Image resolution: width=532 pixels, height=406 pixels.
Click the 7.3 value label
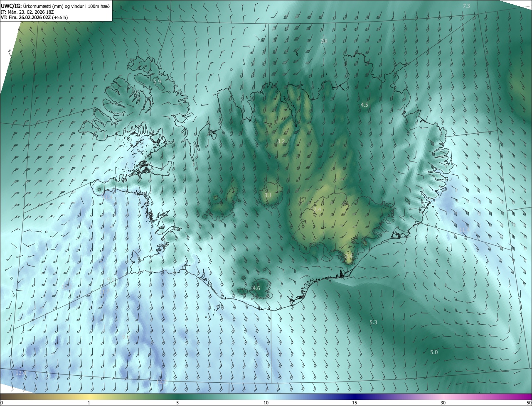(x=466, y=6)
